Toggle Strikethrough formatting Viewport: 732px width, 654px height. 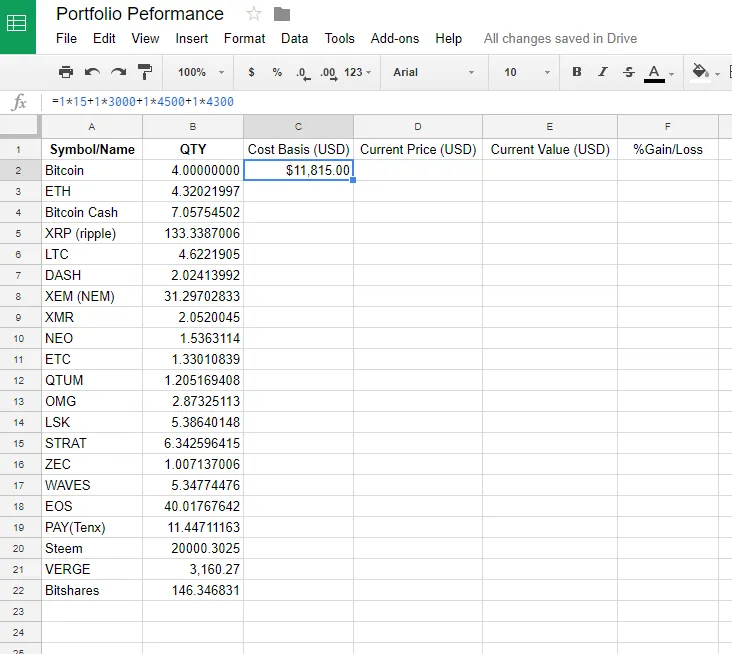pos(629,72)
